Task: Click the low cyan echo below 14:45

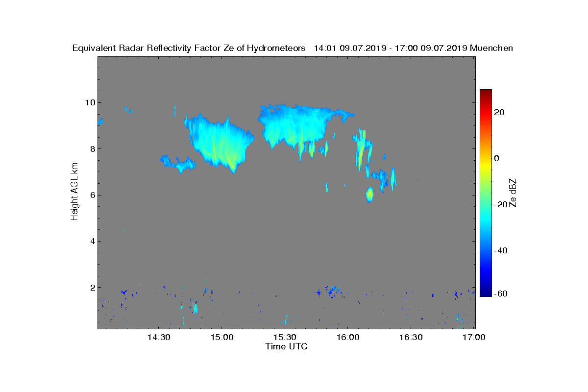Action: [x=195, y=308]
